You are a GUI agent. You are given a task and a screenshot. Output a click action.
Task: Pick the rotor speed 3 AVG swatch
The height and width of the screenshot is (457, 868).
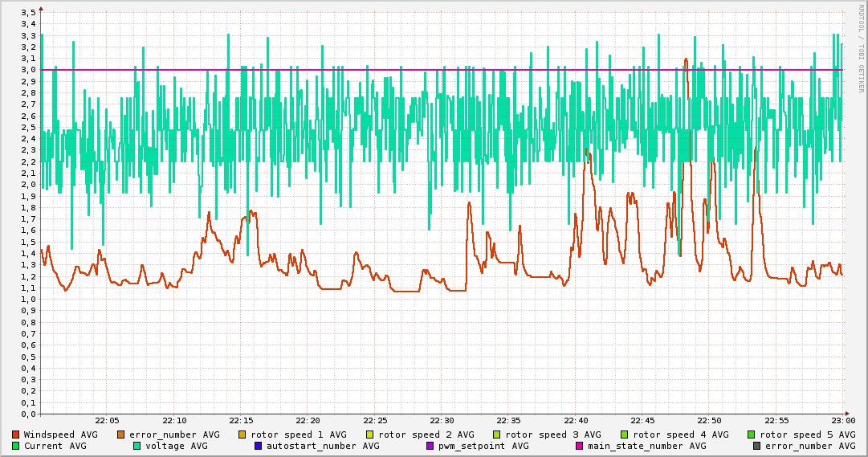click(496, 435)
